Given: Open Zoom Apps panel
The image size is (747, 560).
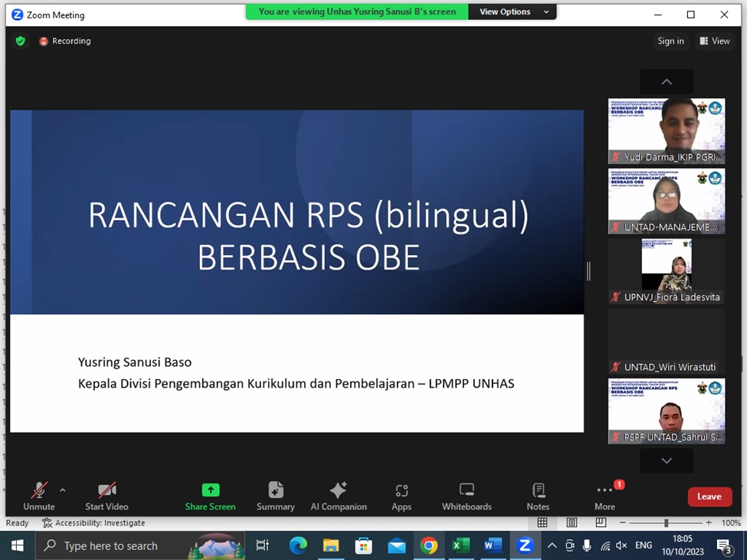Looking at the screenshot, I should point(401,496).
